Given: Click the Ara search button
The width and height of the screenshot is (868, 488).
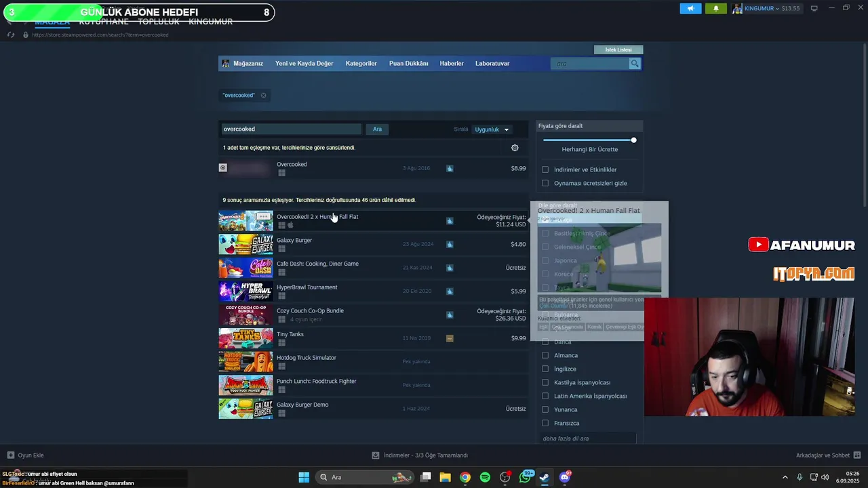Looking at the screenshot, I should (377, 129).
